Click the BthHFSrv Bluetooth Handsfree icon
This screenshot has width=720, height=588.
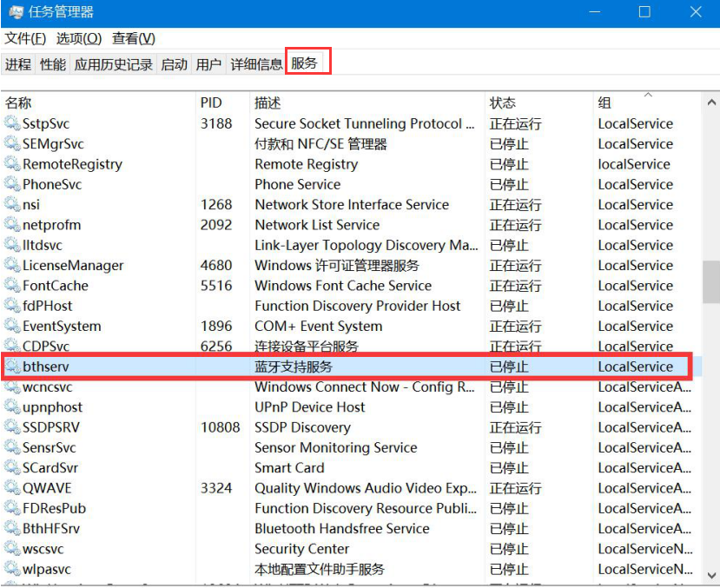10,528
